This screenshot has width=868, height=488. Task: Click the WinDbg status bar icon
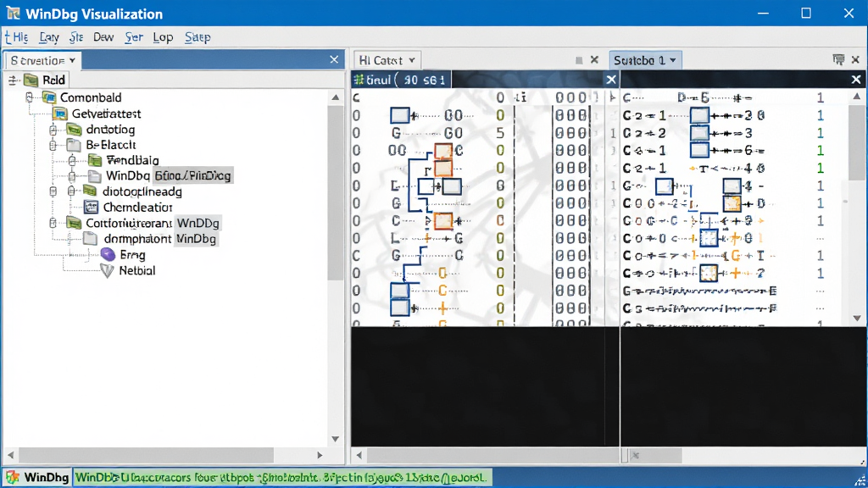[x=12, y=477]
